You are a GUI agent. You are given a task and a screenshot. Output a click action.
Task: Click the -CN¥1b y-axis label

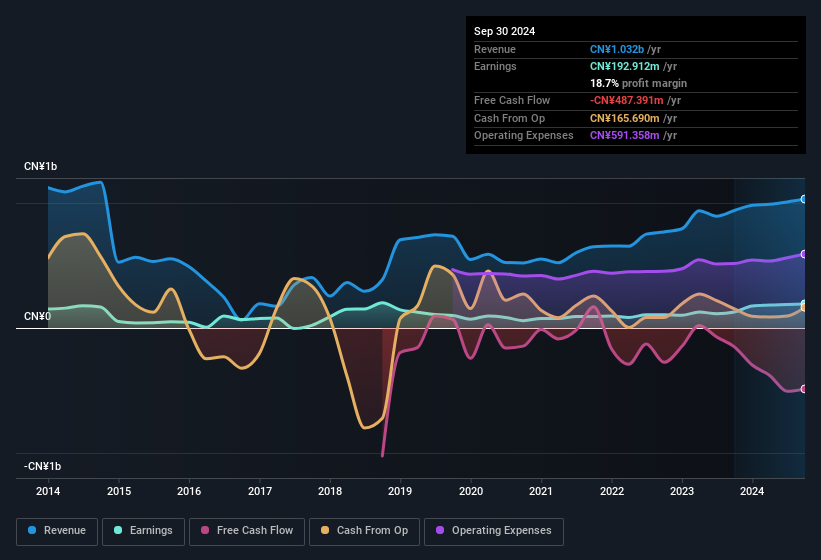42,466
